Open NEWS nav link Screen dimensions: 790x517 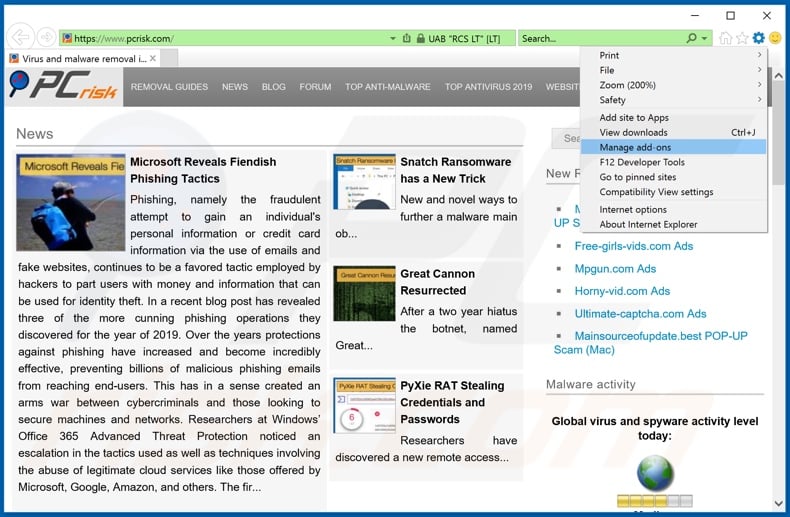(x=235, y=87)
